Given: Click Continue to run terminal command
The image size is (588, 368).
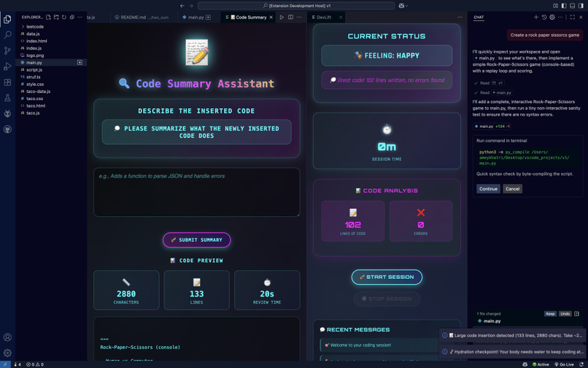Looking at the screenshot, I should pos(488,189).
